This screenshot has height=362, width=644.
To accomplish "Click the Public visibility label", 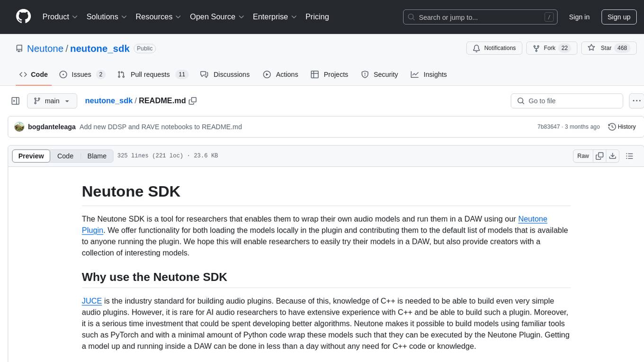I will pyautogui.click(x=145, y=48).
